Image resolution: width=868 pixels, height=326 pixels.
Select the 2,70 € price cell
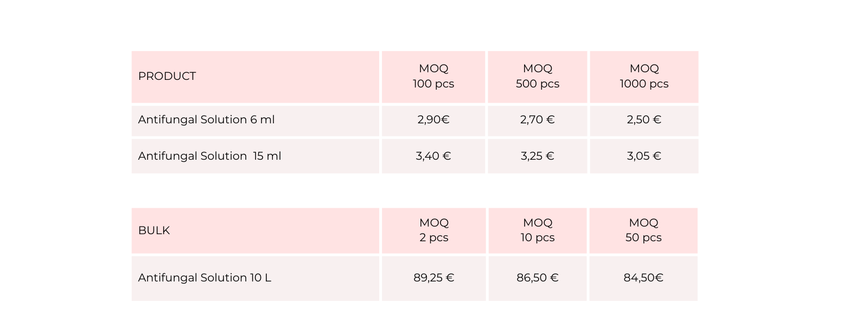point(538,120)
